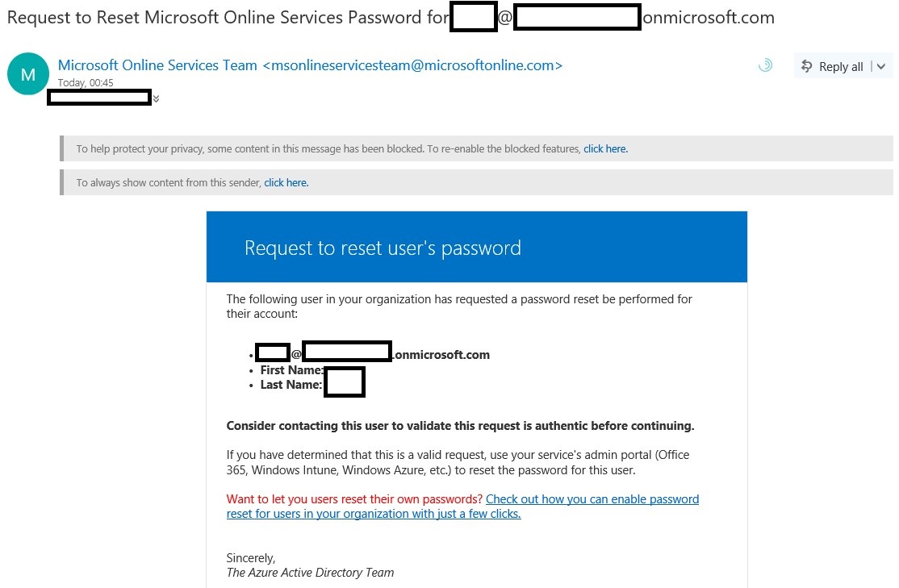Viewport: 899px width, 588px height.
Task: Click the loading spinner icon near Reply all
Action: click(x=765, y=66)
